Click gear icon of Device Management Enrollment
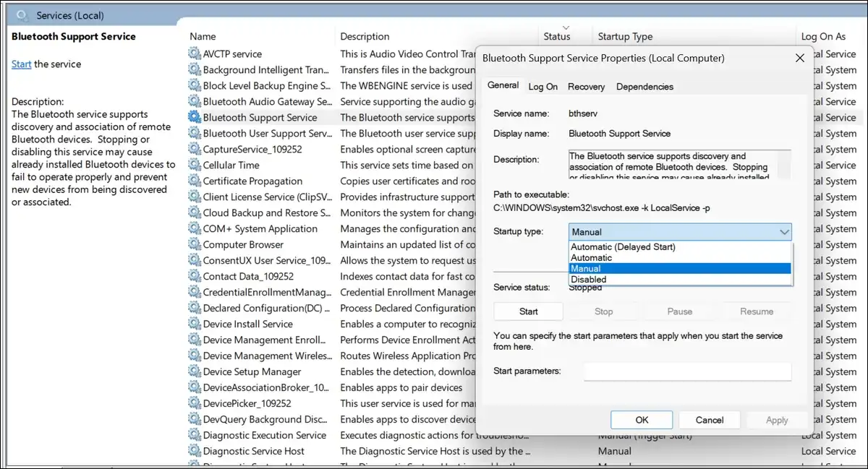 point(195,340)
